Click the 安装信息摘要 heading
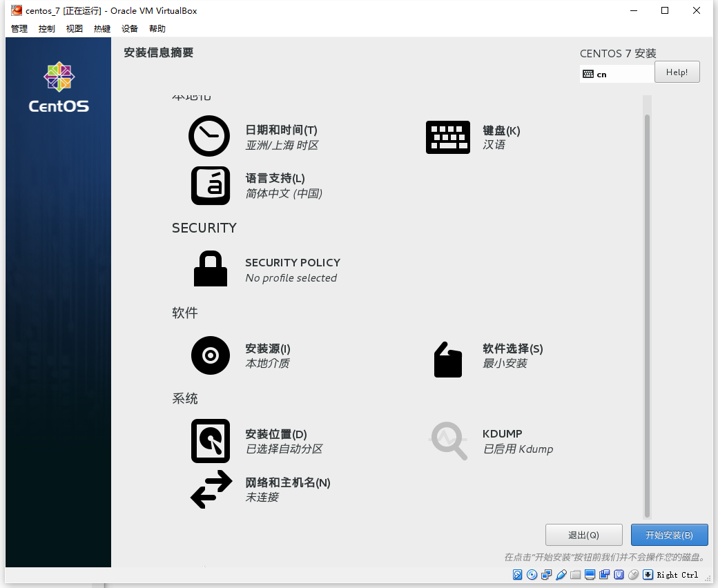 pyautogui.click(x=158, y=52)
